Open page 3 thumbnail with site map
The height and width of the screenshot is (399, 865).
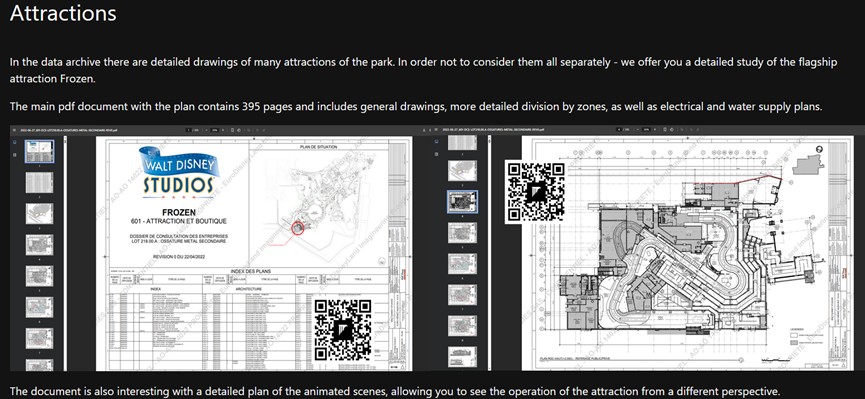pos(40,214)
